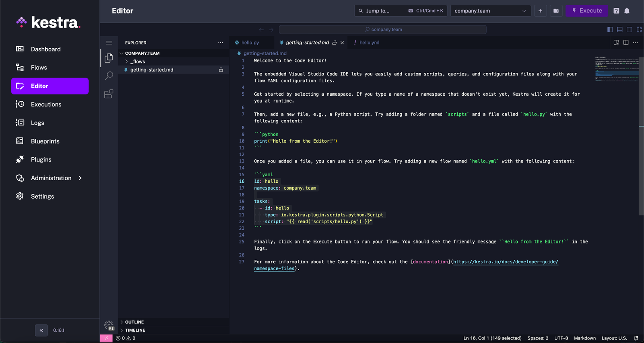Screen dimensions: 644x343
Task: Open the Extensions view in activity bar
Action: tap(109, 94)
